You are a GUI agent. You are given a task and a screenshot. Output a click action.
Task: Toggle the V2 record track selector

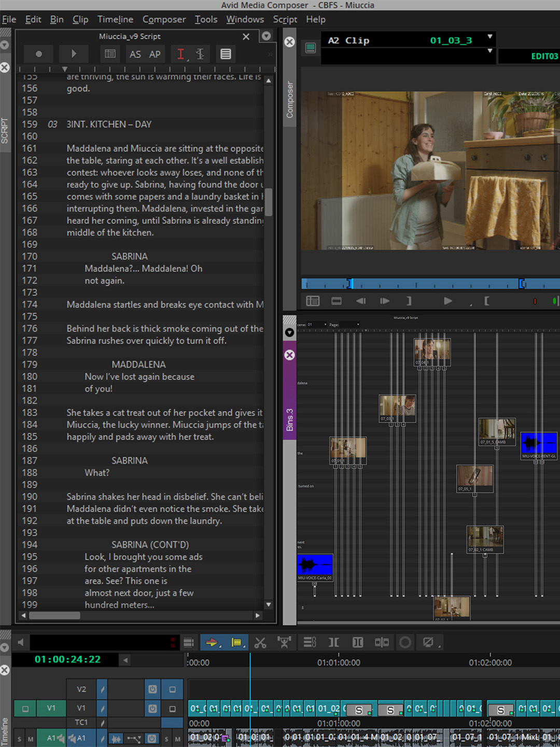click(81, 689)
